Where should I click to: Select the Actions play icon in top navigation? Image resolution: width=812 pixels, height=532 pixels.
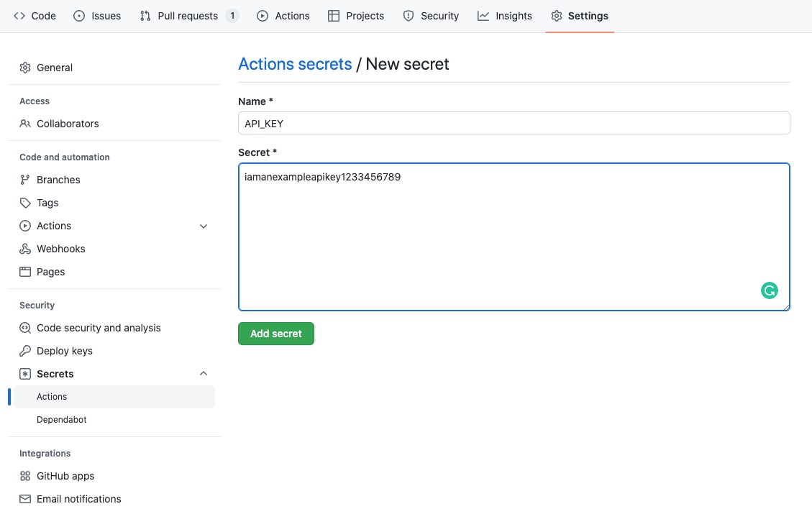[262, 15]
